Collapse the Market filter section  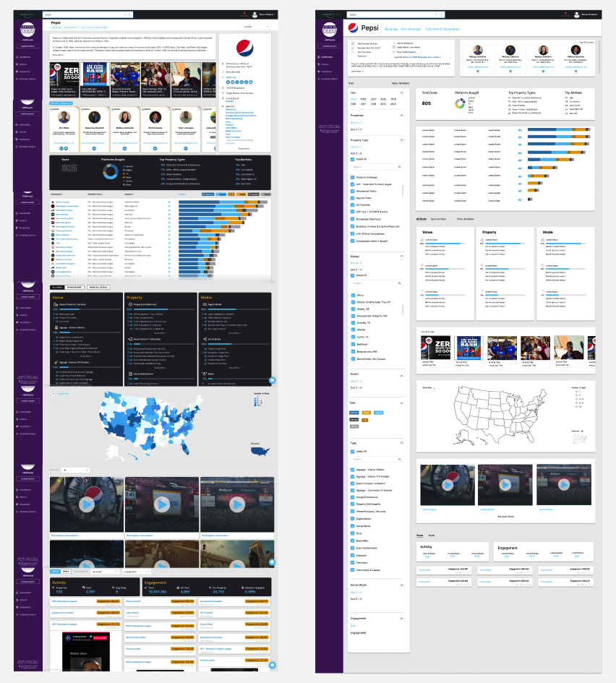401,256
